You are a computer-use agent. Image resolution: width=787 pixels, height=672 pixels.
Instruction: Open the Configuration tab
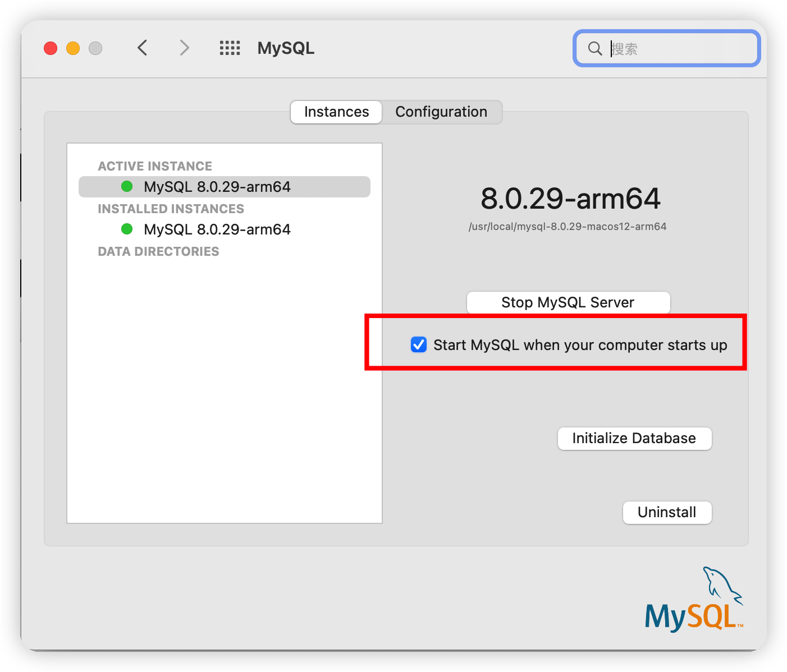[441, 112]
